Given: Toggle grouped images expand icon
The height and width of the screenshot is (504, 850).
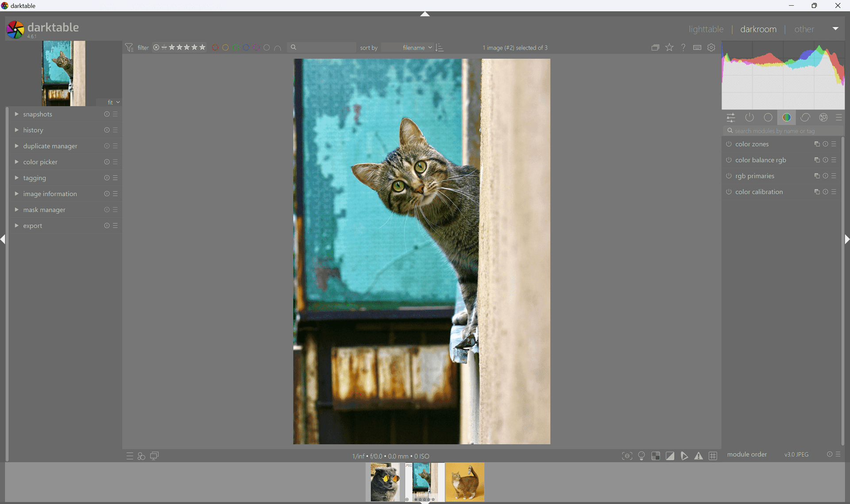Looking at the screenshot, I should coord(655,47).
